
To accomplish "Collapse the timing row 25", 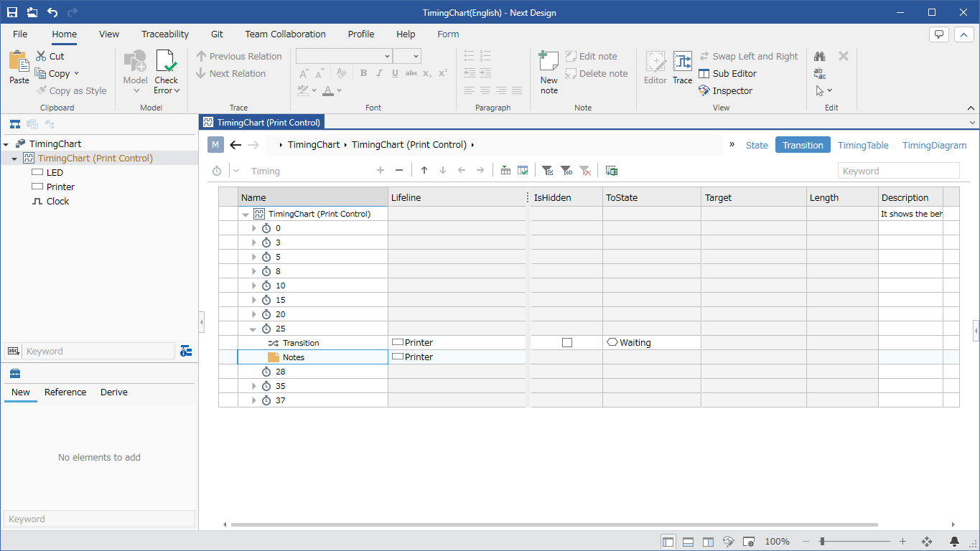I will pyautogui.click(x=253, y=329).
